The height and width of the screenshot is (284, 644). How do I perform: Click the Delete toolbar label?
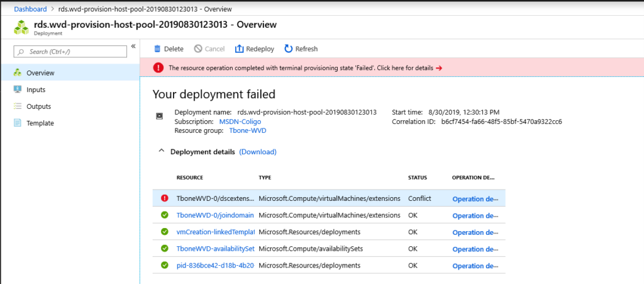coord(174,49)
